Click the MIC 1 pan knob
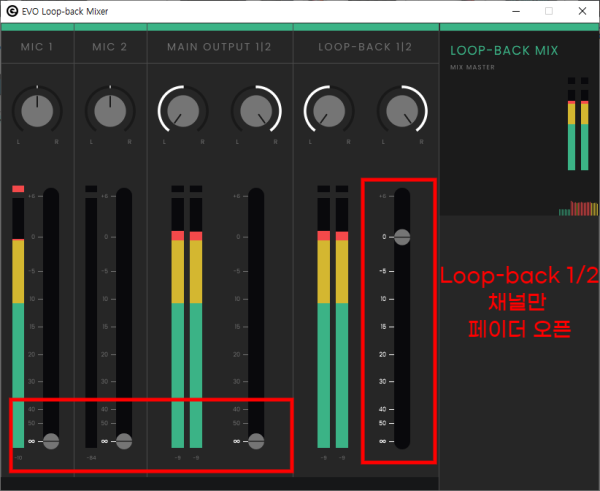The width and height of the screenshot is (600, 491). tap(37, 111)
